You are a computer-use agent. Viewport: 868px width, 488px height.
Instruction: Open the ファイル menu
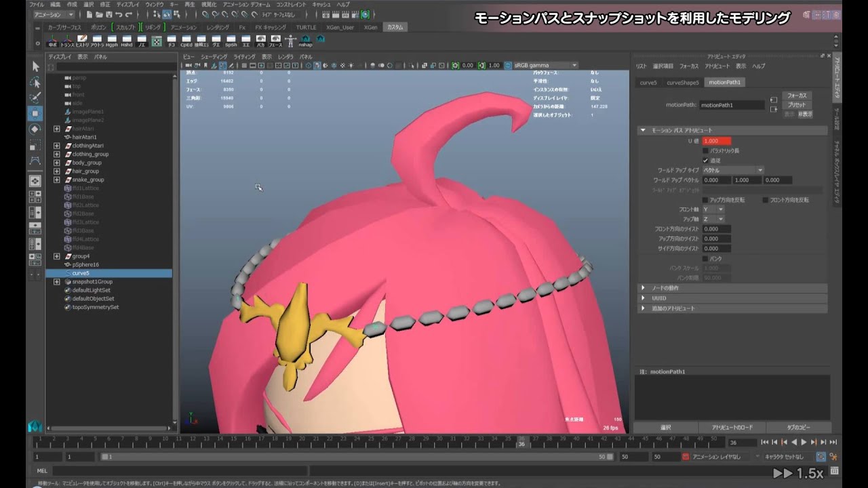click(x=37, y=4)
